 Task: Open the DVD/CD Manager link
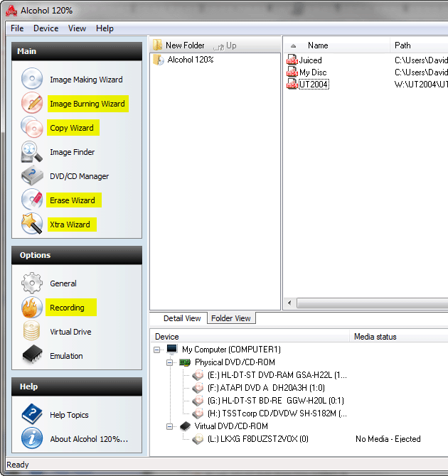[80, 176]
